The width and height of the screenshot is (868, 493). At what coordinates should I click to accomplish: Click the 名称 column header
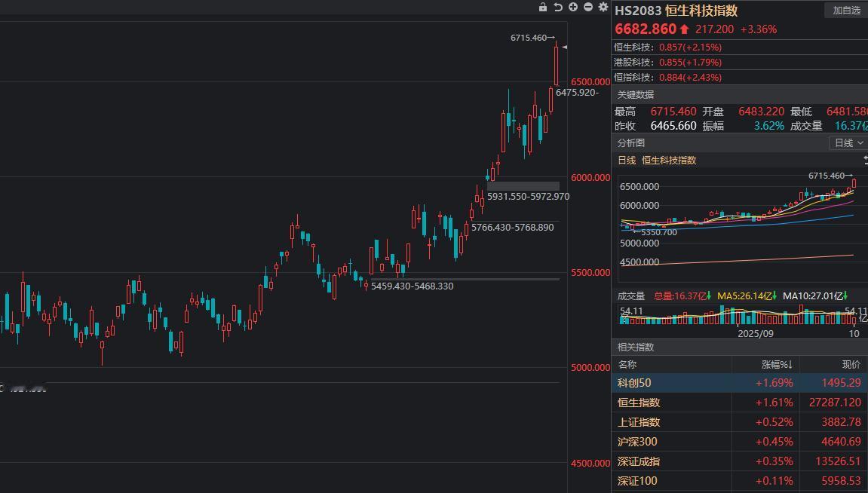(x=627, y=365)
